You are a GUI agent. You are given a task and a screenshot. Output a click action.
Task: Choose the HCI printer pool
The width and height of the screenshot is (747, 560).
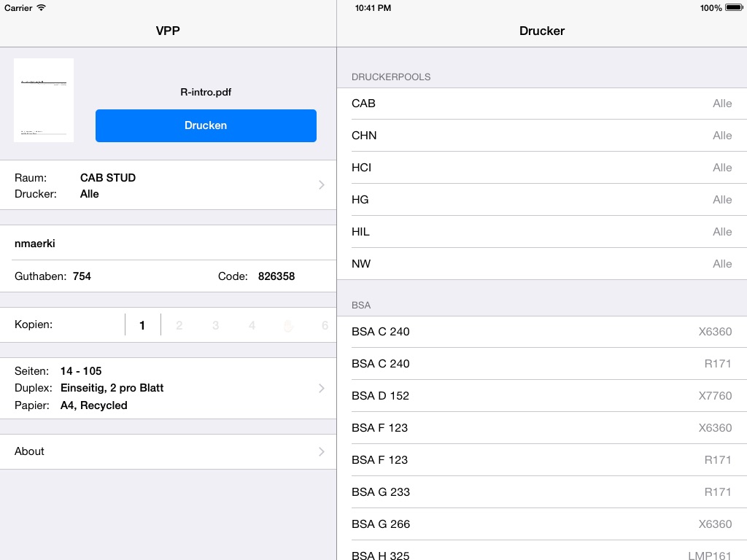pos(542,168)
